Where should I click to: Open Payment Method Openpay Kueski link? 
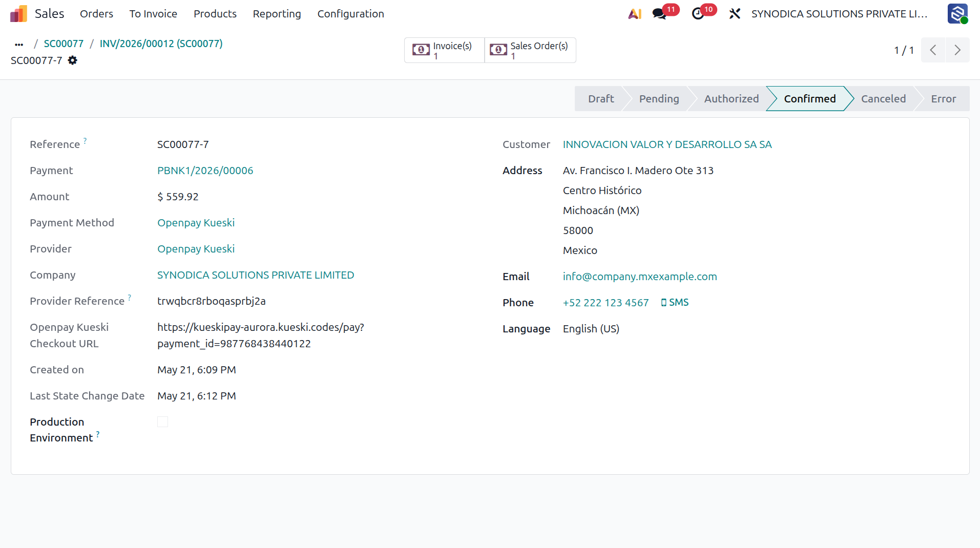[x=196, y=223]
